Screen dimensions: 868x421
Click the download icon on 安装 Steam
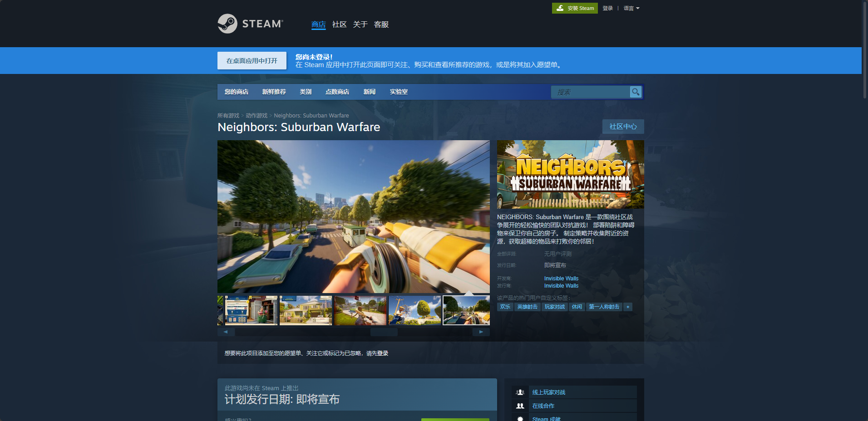point(560,8)
